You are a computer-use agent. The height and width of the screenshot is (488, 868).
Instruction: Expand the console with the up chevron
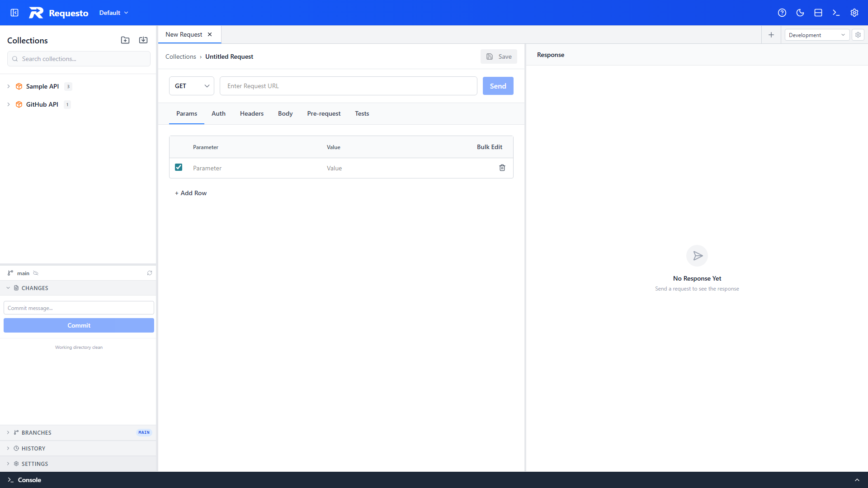pos(857,480)
